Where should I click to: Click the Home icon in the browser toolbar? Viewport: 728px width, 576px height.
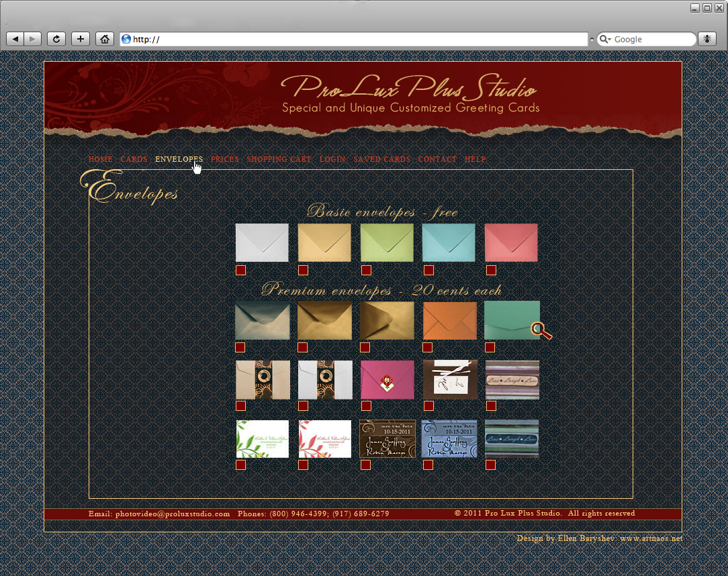pyautogui.click(x=104, y=38)
